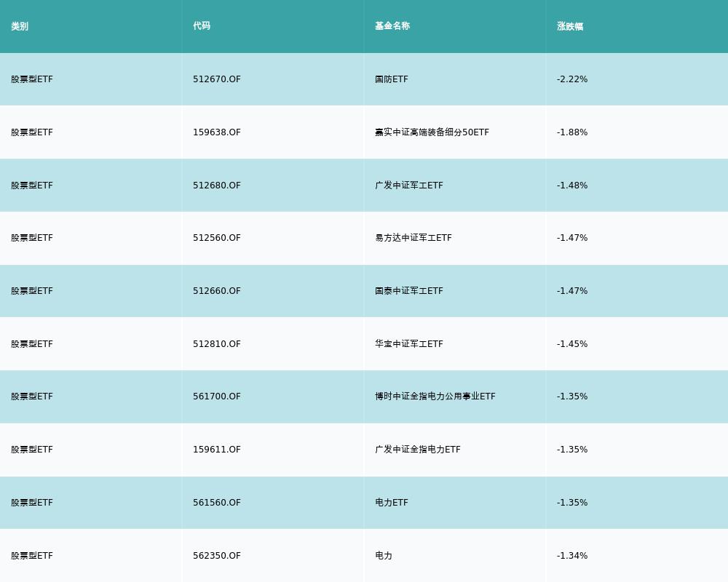Click -1.47% in the 512560.OF row

572,238
